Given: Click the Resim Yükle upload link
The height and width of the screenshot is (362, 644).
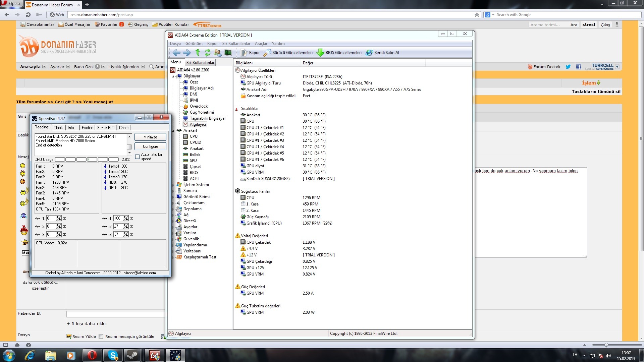Looking at the screenshot, I should pos(81,337).
